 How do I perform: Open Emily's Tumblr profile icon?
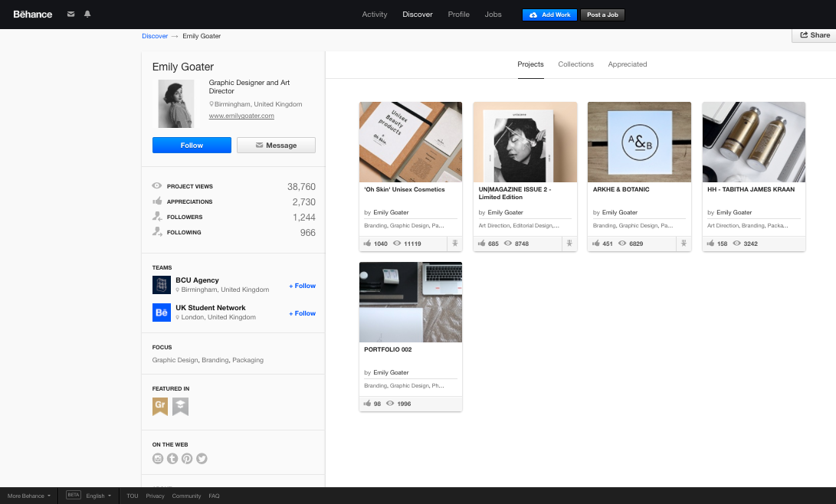point(172,459)
